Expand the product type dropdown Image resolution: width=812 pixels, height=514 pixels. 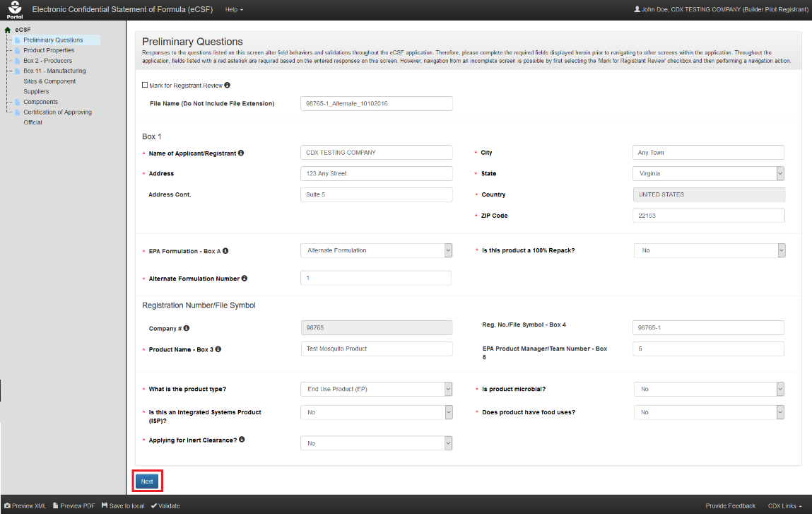coord(376,389)
